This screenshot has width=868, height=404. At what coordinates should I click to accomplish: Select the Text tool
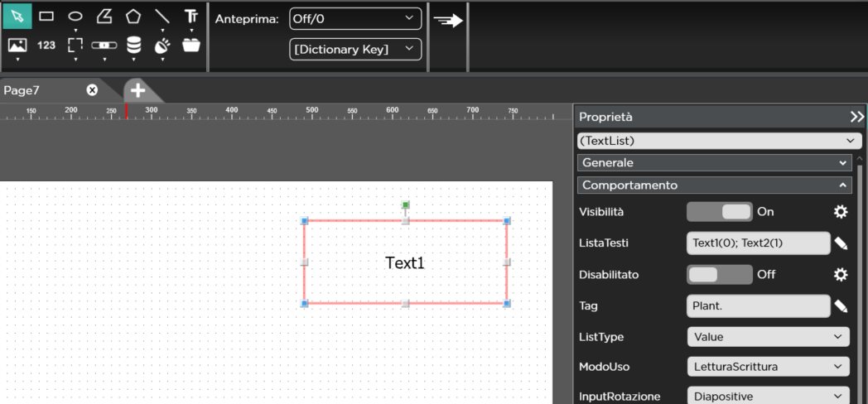pyautogui.click(x=191, y=16)
